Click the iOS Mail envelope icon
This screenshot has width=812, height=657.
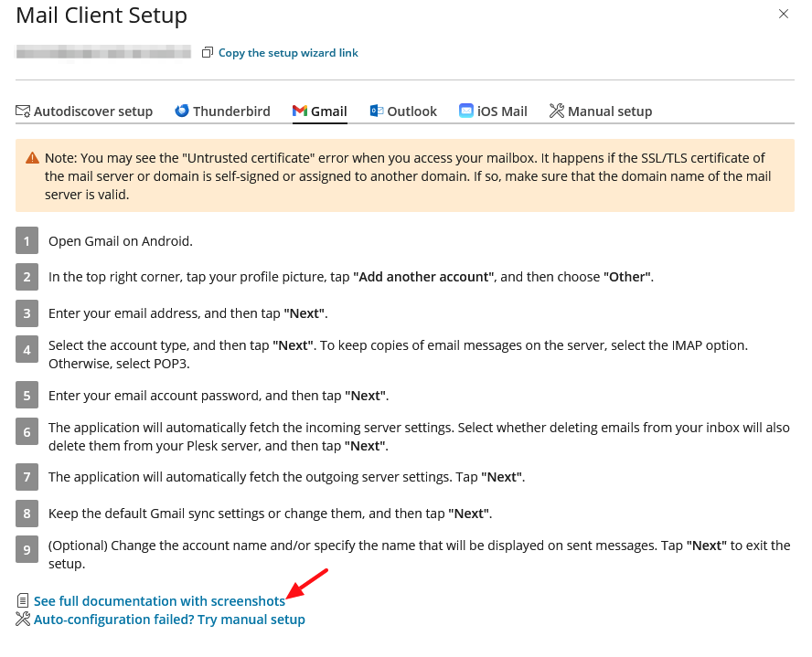466,111
